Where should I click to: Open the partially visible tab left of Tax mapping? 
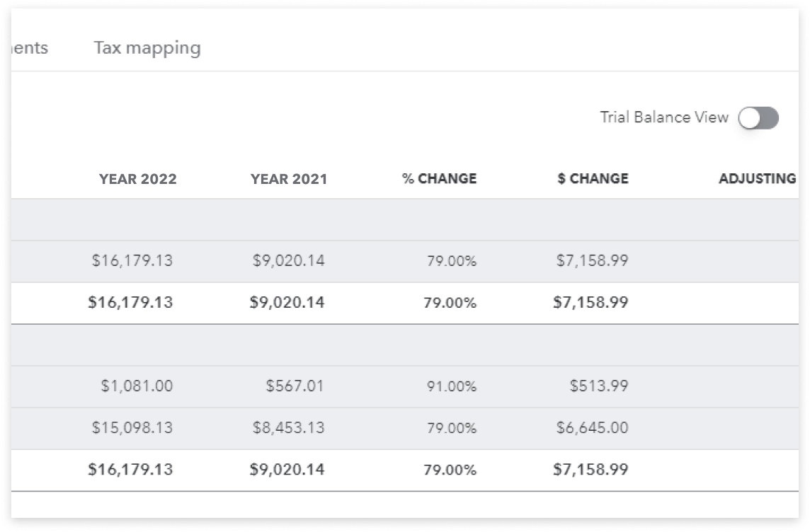pos(30,48)
